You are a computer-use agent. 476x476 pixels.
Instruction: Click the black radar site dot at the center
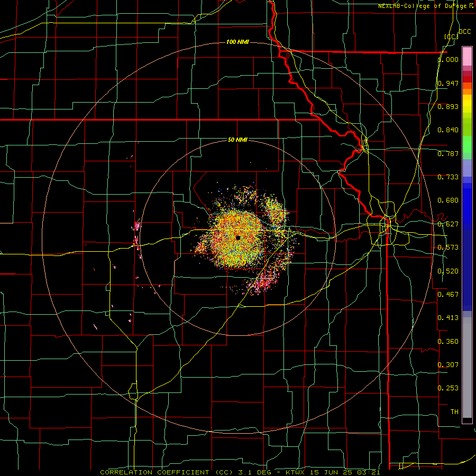point(238,237)
